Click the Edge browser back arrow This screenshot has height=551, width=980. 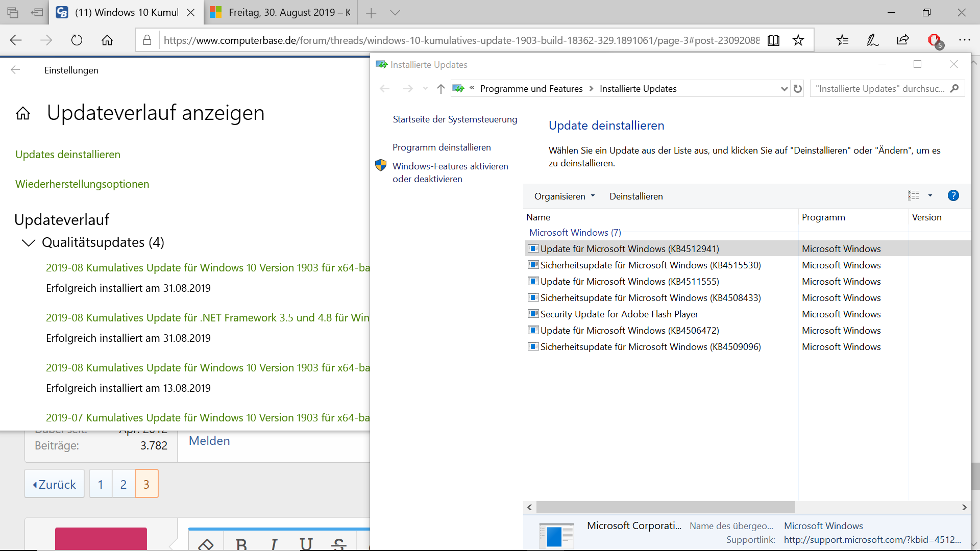[16, 40]
